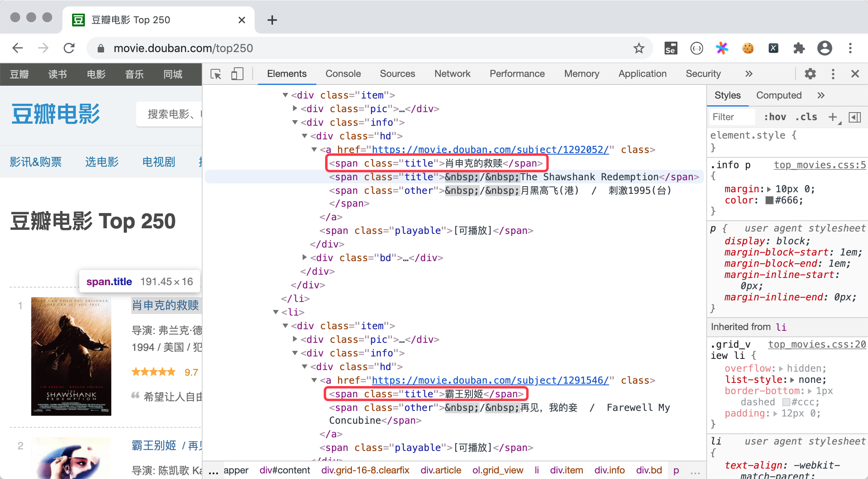Image resolution: width=868 pixels, height=479 pixels.
Task: Collapse the div class="item" tree node
Action: tap(285, 95)
